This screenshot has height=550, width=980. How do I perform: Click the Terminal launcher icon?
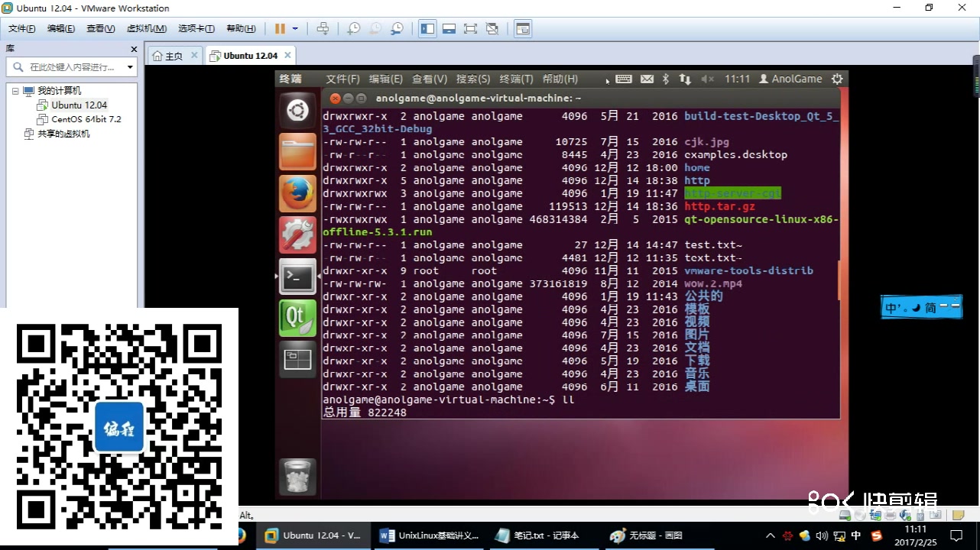click(297, 277)
